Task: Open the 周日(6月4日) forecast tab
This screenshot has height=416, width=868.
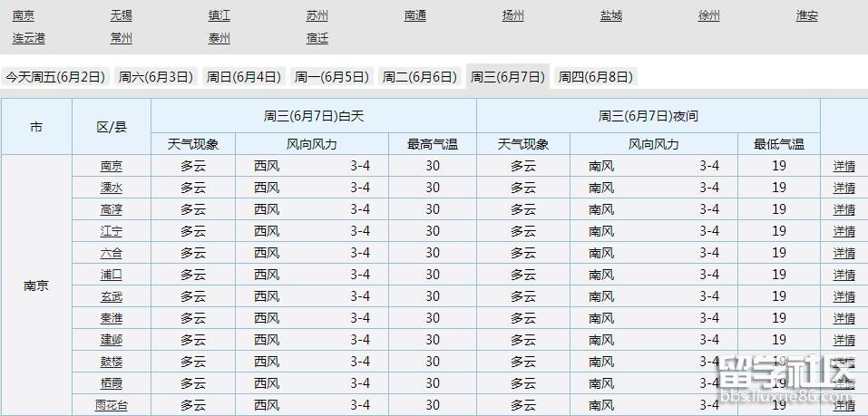Action: (x=244, y=77)
